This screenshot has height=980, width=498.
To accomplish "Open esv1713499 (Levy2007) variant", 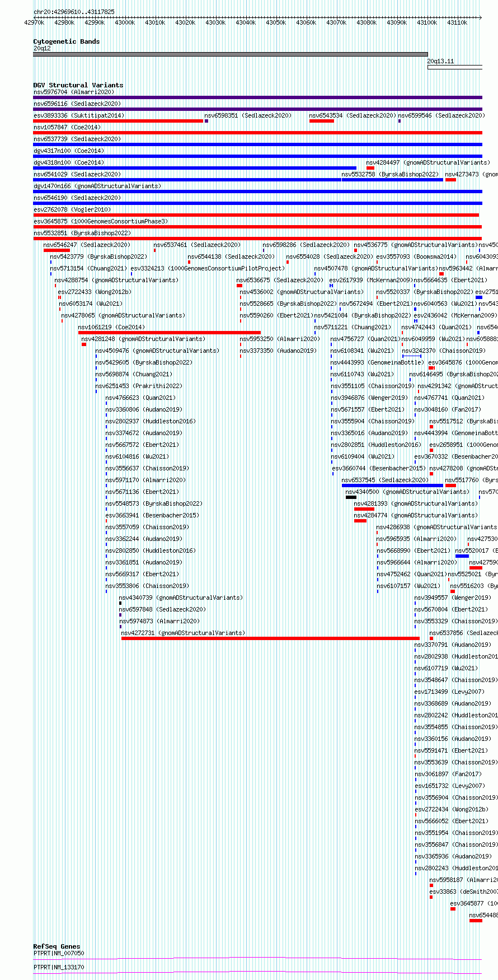I will tap(450, 692).
